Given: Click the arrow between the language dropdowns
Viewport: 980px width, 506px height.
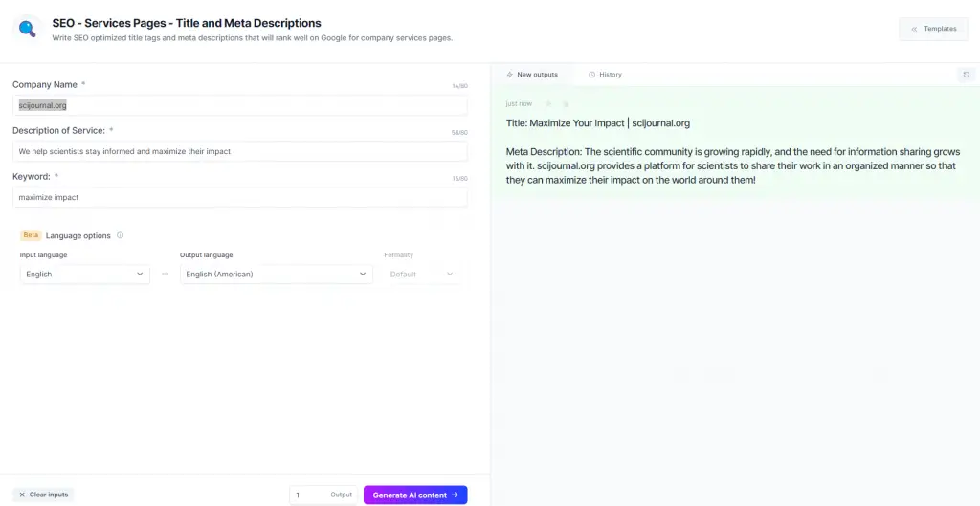Looking at the screenshot, I should coord(165,275).
